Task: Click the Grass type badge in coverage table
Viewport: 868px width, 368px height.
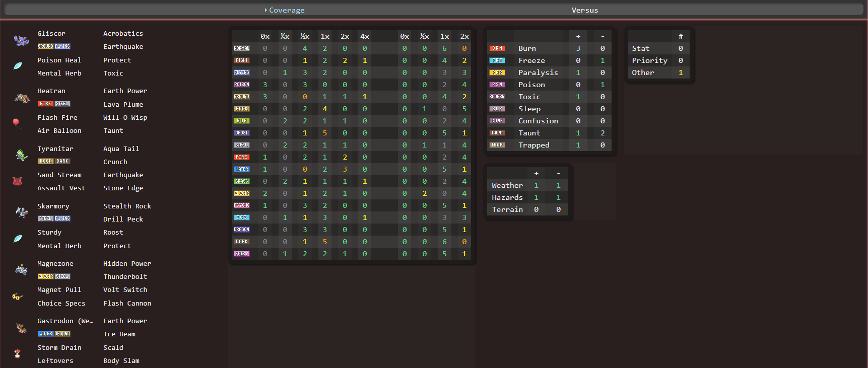Action: point(242,181)
